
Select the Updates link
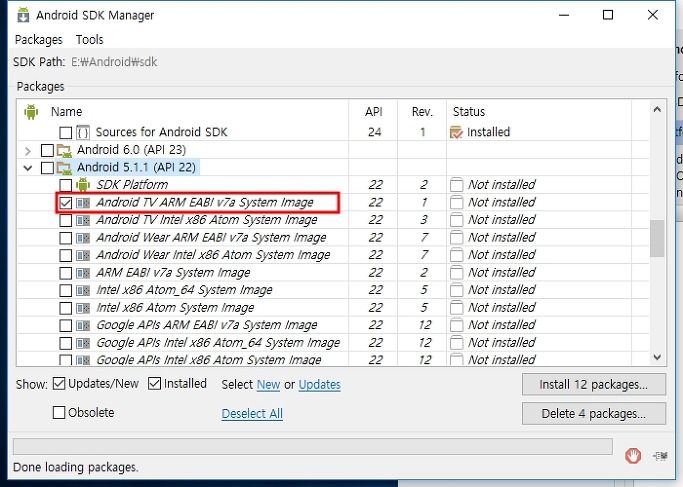320,385
